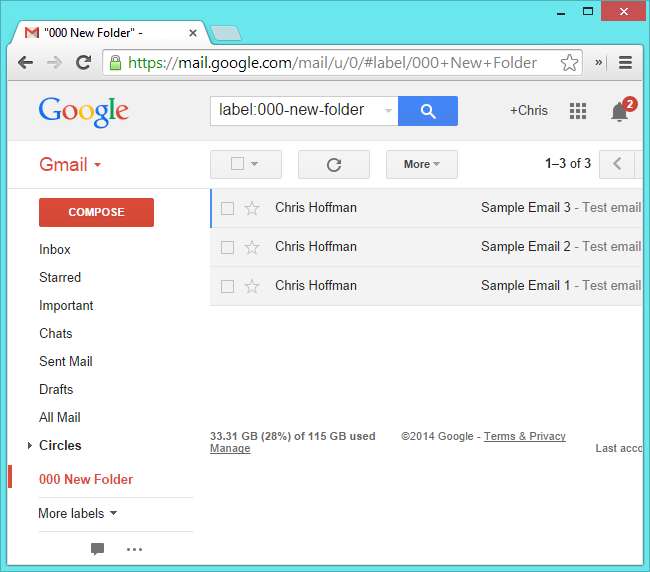Click Chris Hoffman sender on Sample Email 2 row
This screenshot has width=650, height=572.
316,247
